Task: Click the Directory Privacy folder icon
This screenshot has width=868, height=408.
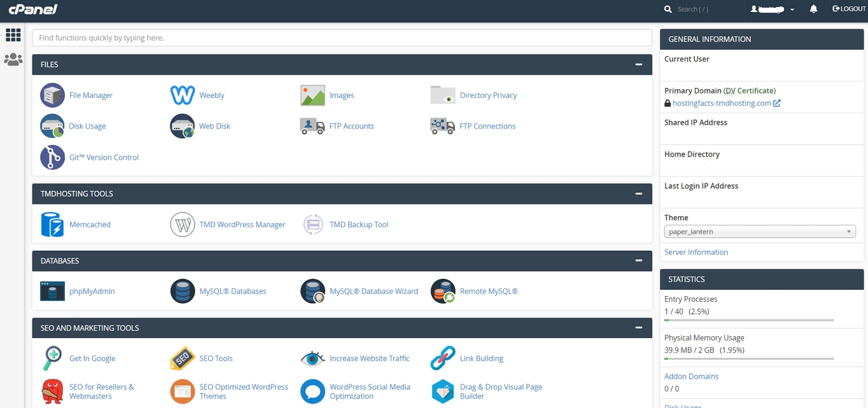Action: click(x=443, y=95)
